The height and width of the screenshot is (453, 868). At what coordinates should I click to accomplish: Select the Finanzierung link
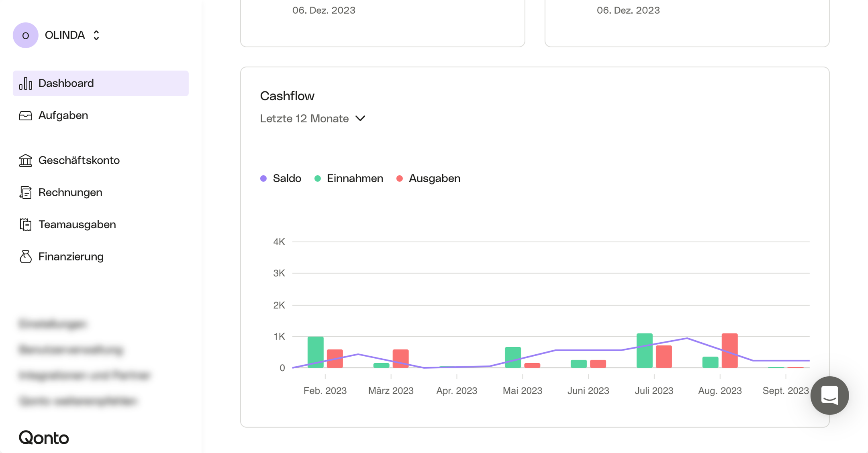click(71, 257)
